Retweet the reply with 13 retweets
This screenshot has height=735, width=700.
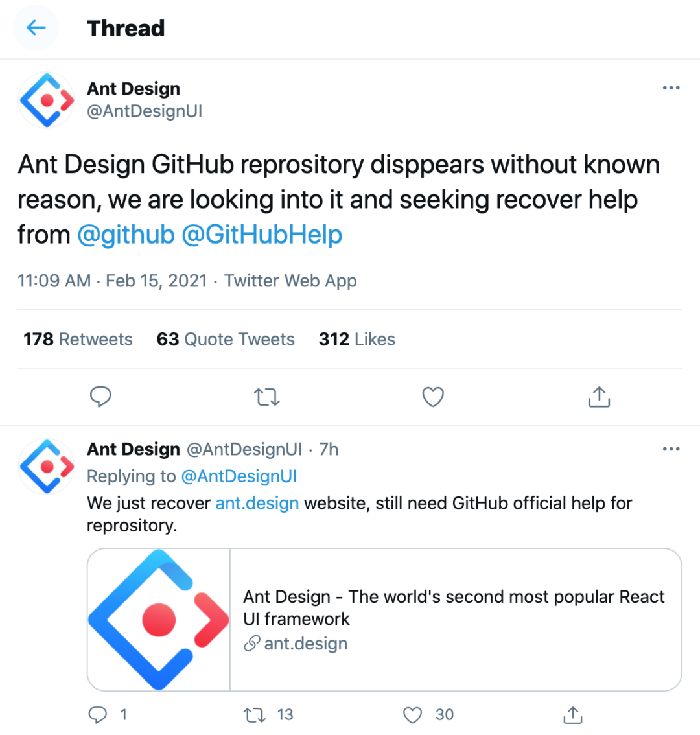[268, 715]
